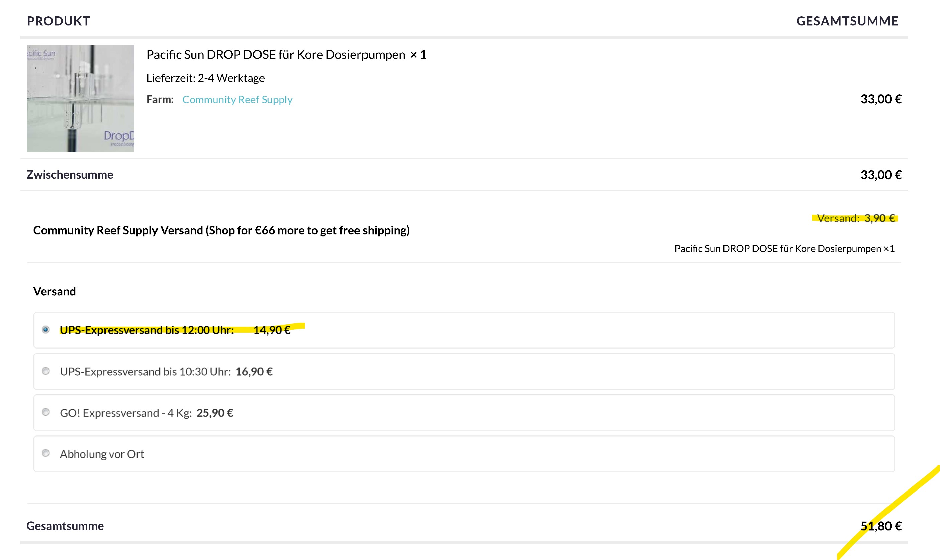Click the Zwischensumme amount 33,00 €
The image size is (940, 560).
881,175
